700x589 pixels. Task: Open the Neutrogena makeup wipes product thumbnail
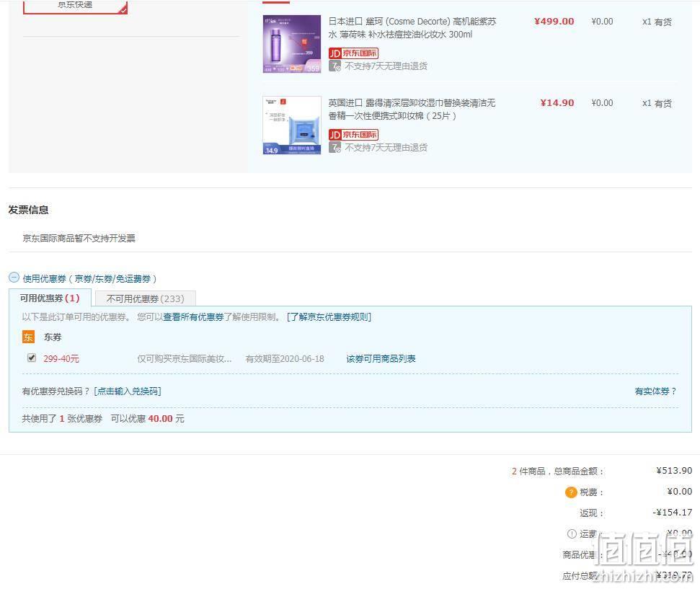point(291,125)
